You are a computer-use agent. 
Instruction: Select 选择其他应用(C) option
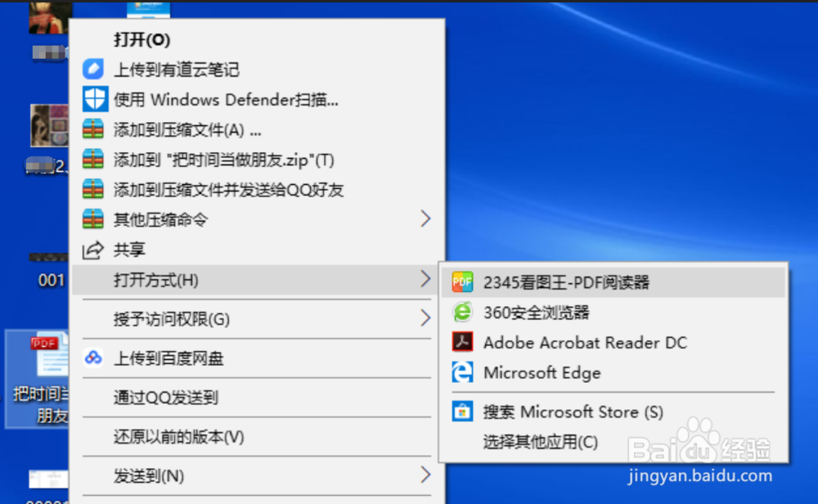613,442
